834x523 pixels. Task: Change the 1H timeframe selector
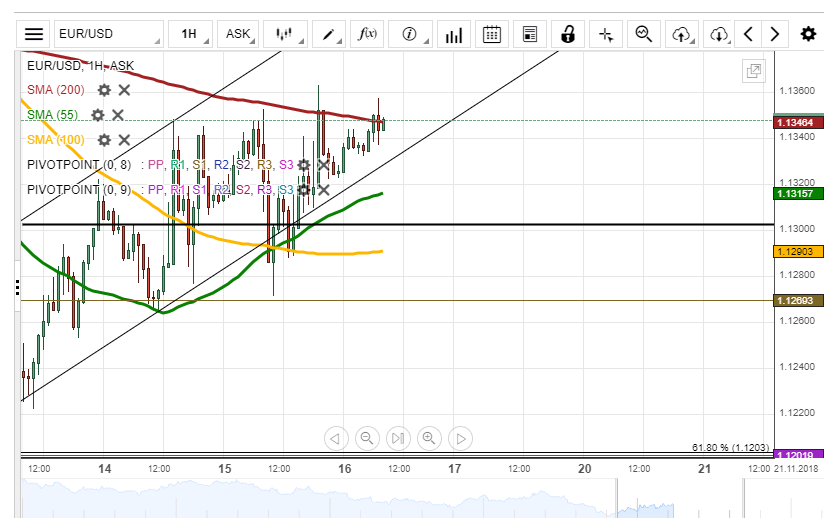190,35
